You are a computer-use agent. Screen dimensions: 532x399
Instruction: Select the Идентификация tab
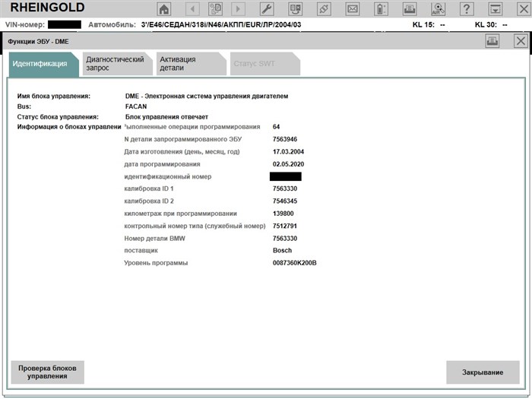point(43,64)
